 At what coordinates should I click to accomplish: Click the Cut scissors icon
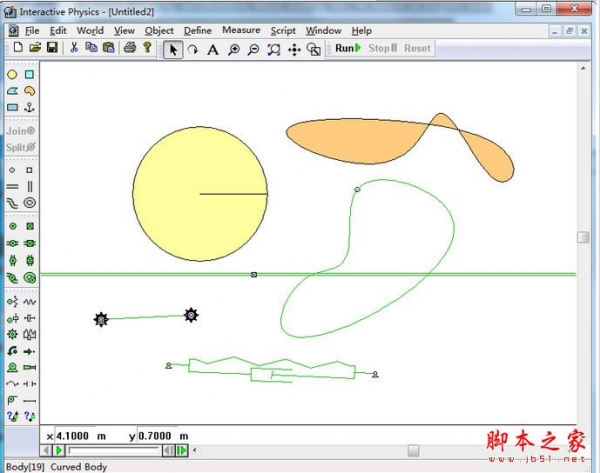coord(74,47)
